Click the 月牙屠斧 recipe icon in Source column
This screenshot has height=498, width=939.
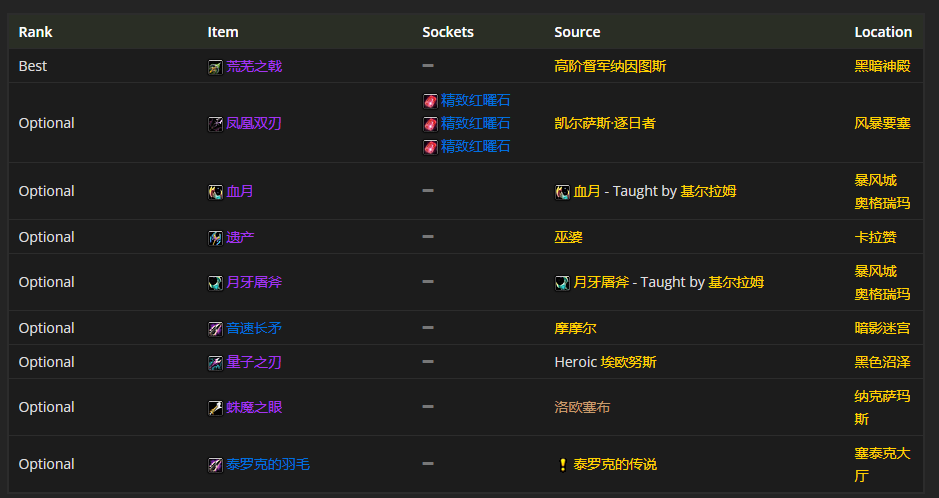tap(562, 283)
